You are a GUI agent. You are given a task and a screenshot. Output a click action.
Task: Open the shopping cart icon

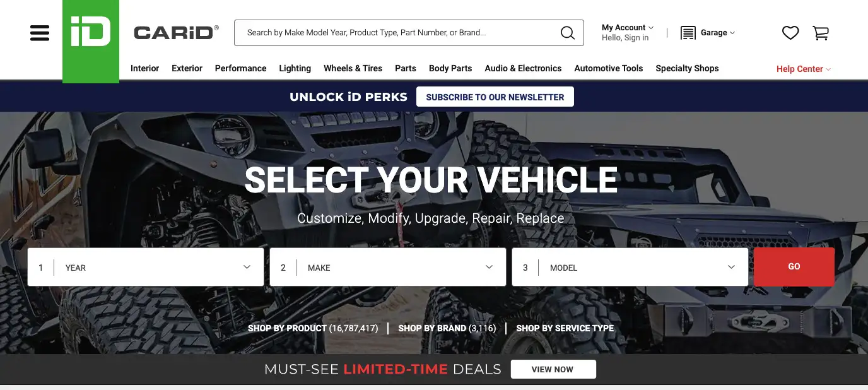tap(821, 33)
